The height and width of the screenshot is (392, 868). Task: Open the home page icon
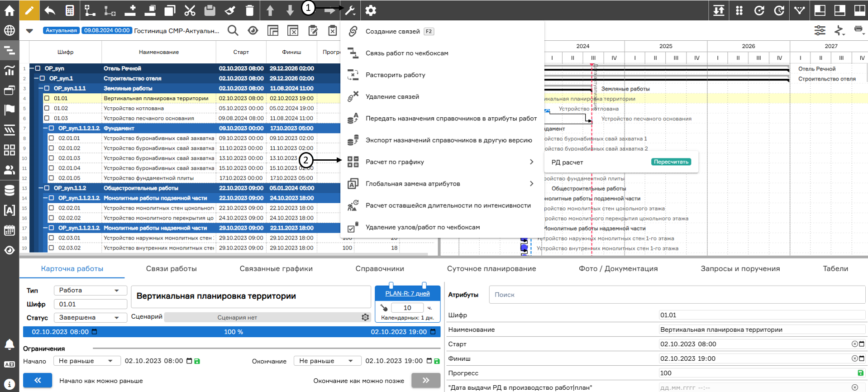click(9, 10)
